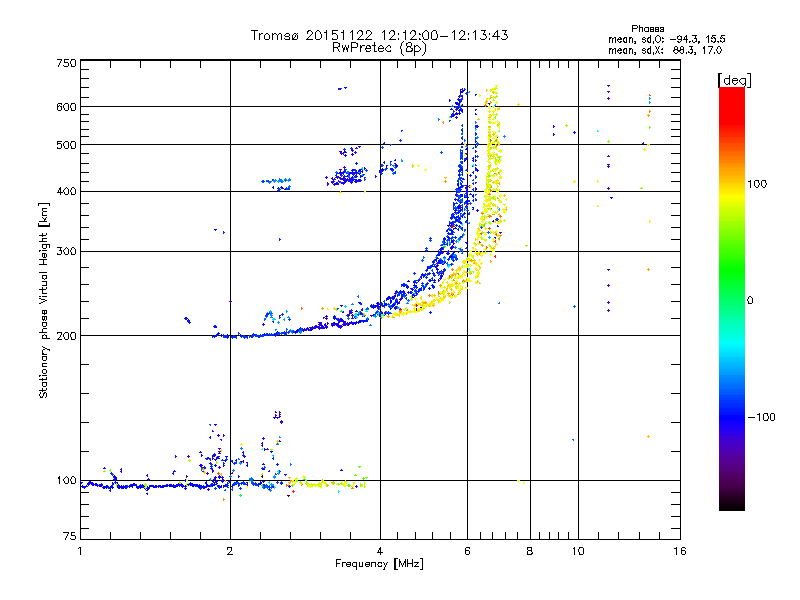800x600 pixels.
Task: Click the '-100' label beside the color bar
Action: 761,417
